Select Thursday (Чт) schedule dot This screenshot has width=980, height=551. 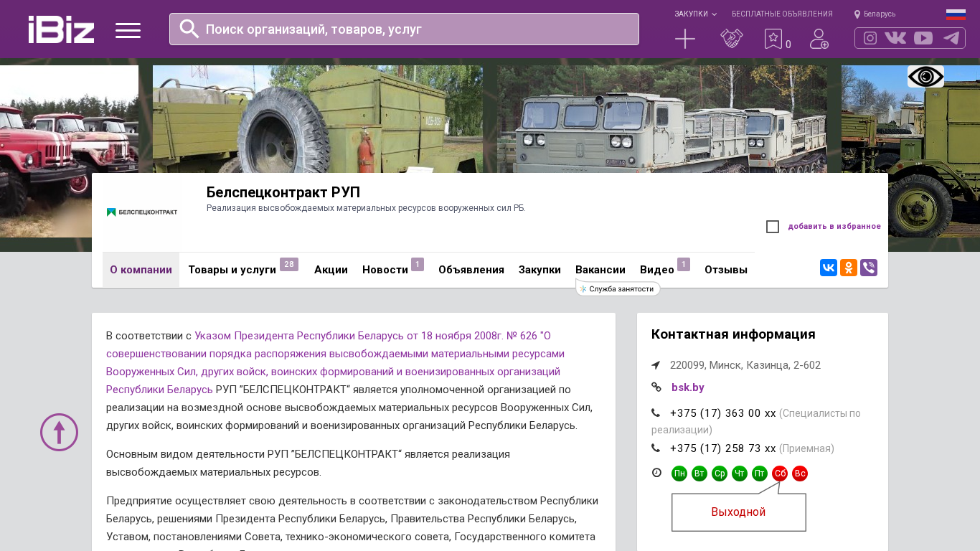click(x=740, y=474)
